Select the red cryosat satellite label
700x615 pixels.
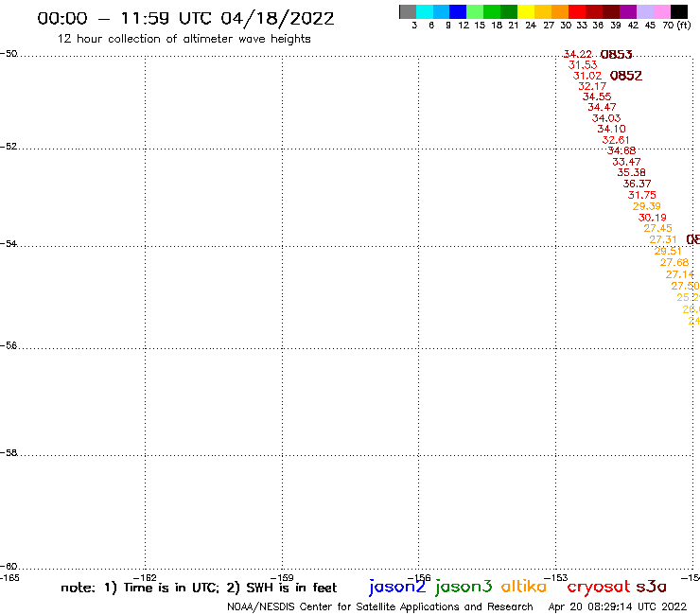point(599,587)
